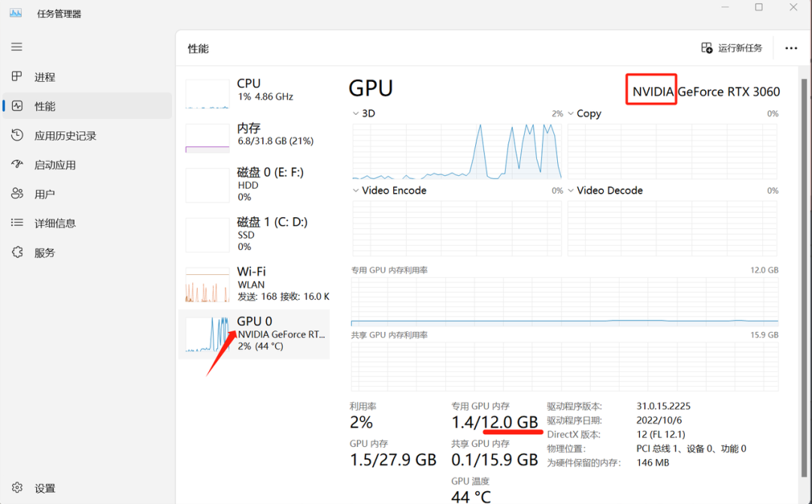Image resolution: width=812 pixels, height=504 pixels.
Task: Click the 共享 GPU 内存利用率 graph
Action: point(565,367)
